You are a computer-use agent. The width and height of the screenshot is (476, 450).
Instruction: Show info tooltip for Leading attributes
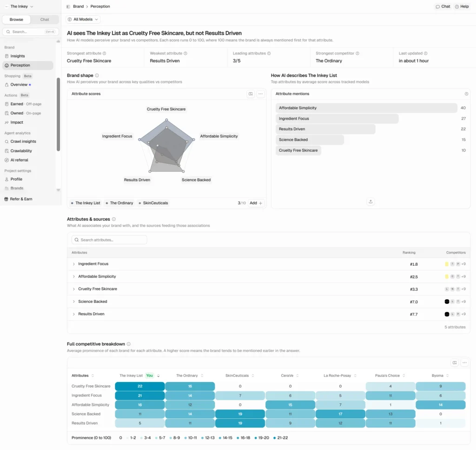[269, 53]
